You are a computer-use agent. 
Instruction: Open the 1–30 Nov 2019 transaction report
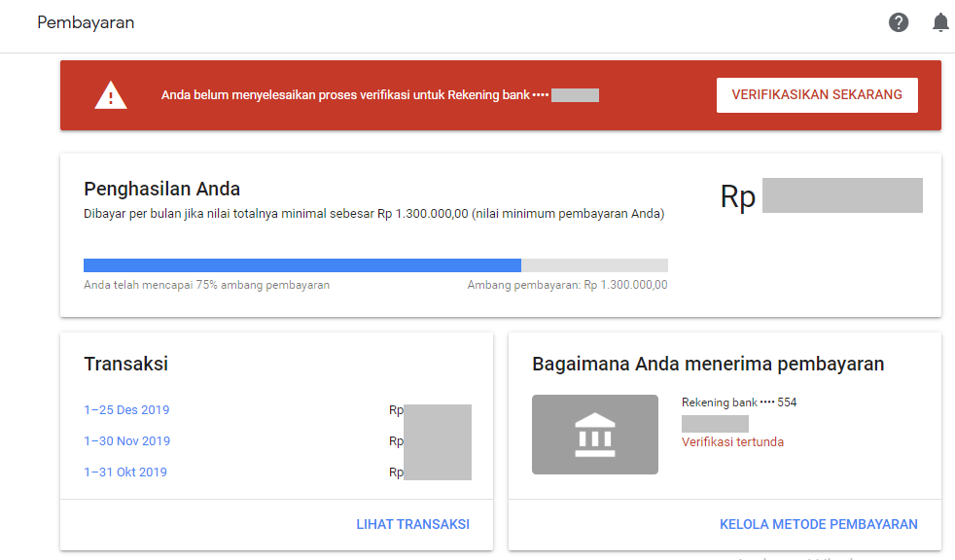click(126, 440)
